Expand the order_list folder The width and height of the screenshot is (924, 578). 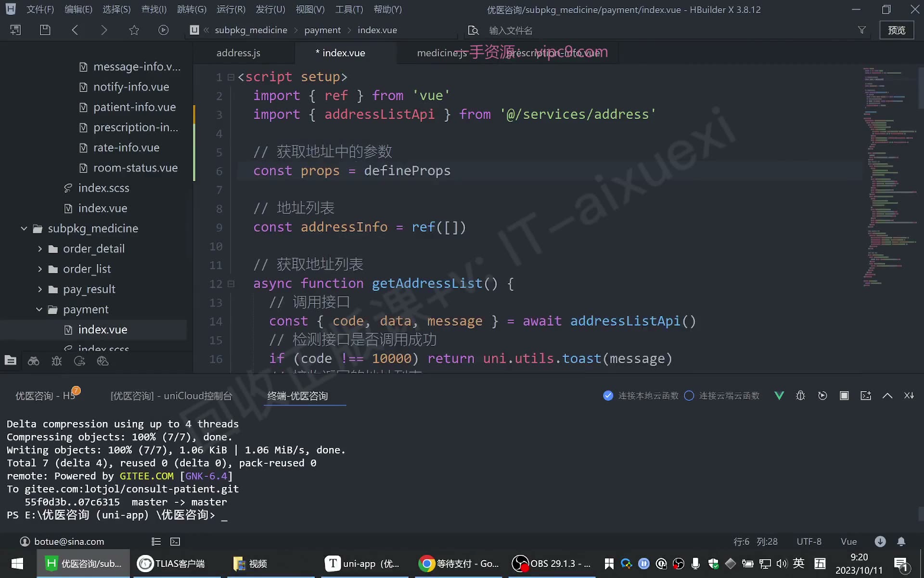(x=40, y=269)
